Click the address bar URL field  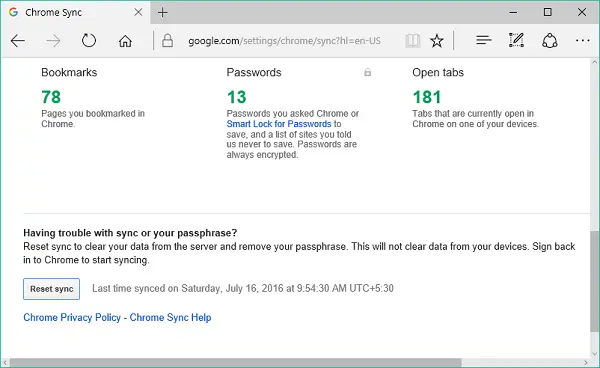click(x=284, y=41)
